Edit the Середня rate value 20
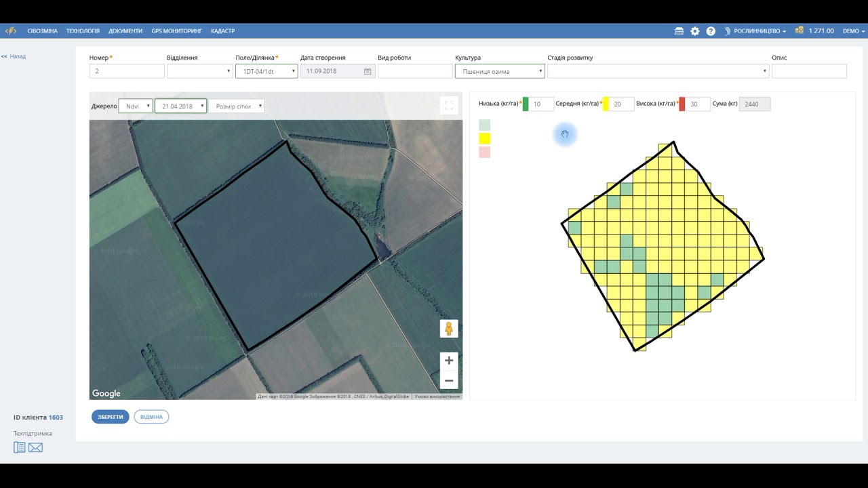Image resolution: width=868 pixels, height=488 pixels. coord(621,104)
